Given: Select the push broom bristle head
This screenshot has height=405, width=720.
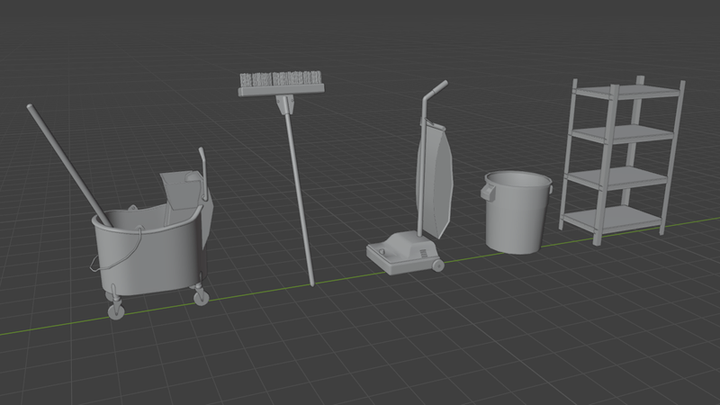Looking at the screenshot, I should pyautogui.click(x=279, y=81).
